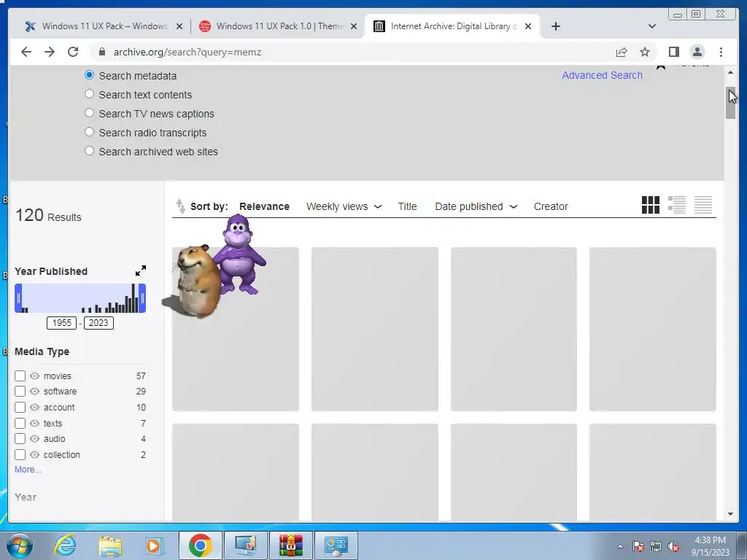747x560 pixels.
Task: Go forward in browser history
Action: (50, 52)
